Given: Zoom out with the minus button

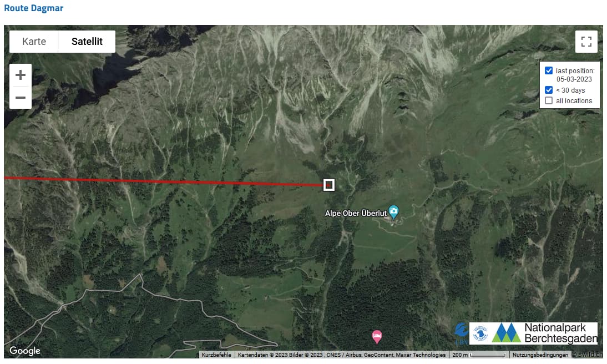Looking at the screenshot, I should [x=21, y=98].
